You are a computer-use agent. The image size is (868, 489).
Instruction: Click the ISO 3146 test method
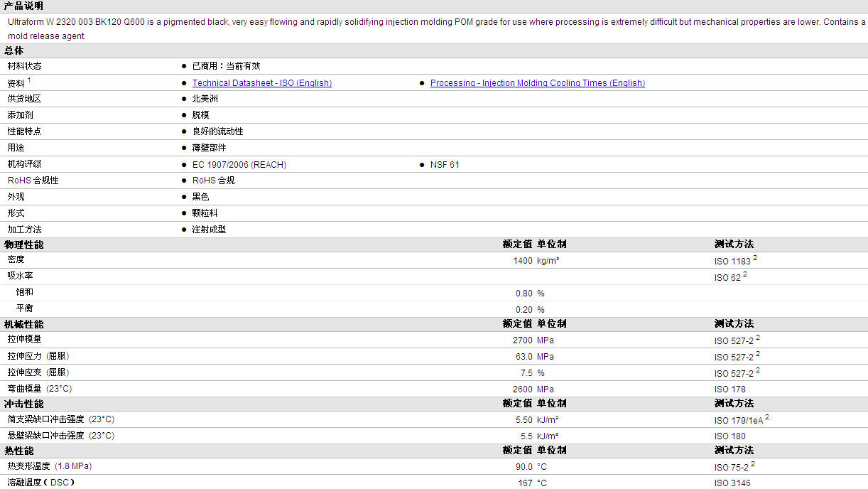732,483
